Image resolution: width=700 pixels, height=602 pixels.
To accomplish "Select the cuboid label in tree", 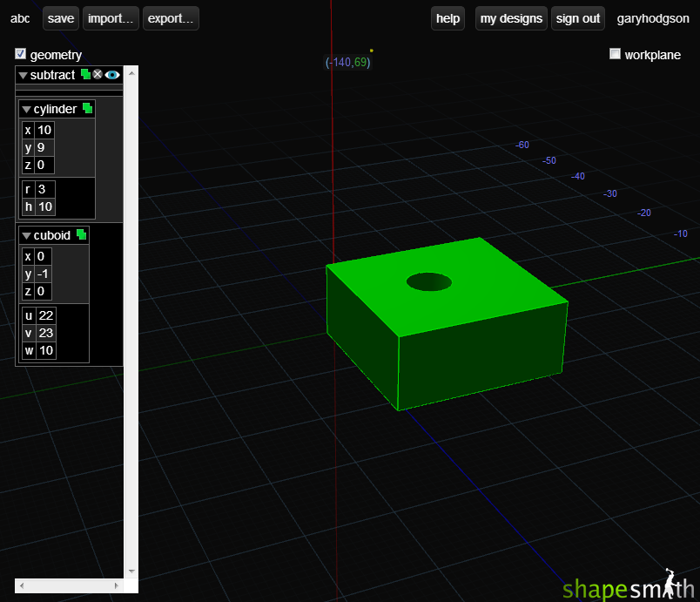I will pos(51,235).
